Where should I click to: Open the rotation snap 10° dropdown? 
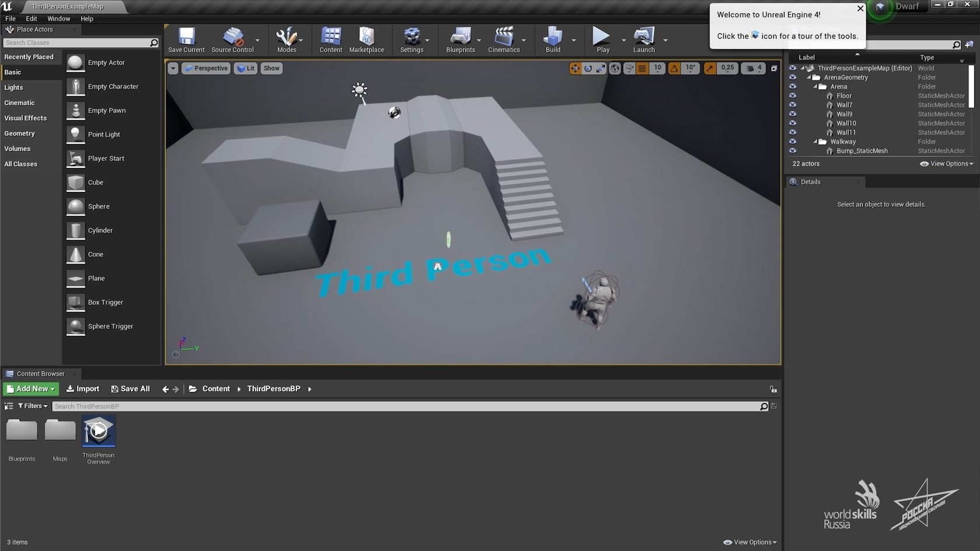point(691,68)
